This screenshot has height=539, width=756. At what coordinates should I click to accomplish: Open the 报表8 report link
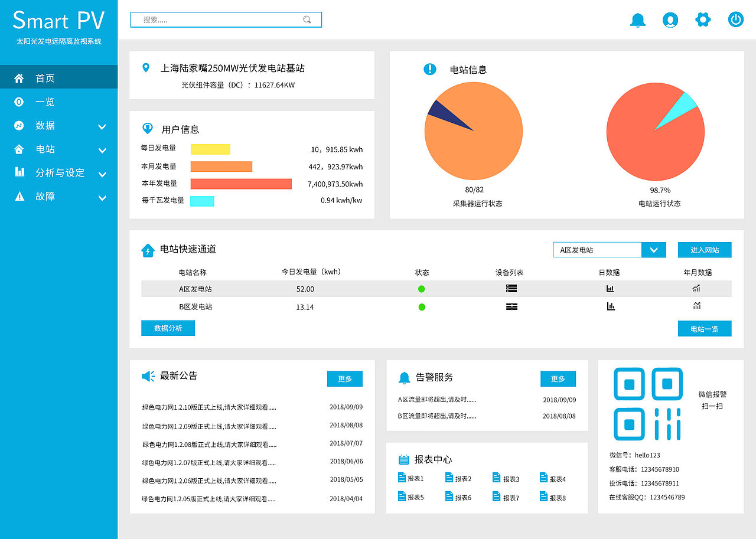[x=553, y=497]
